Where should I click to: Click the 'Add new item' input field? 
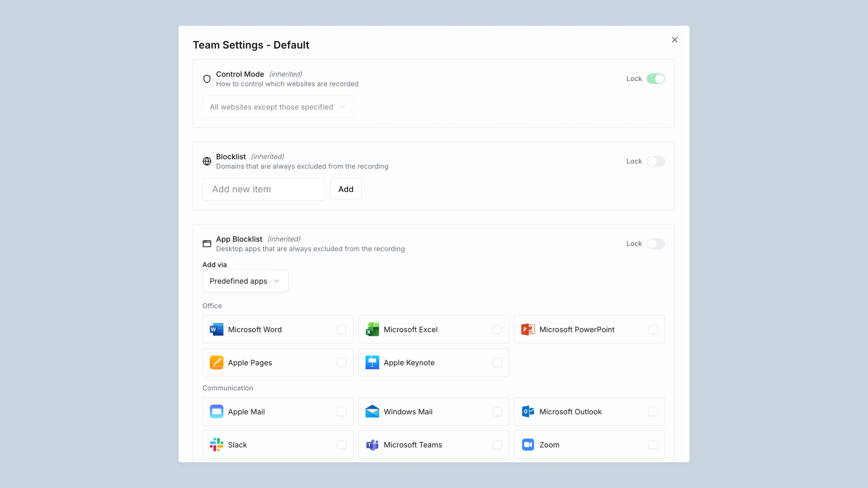(x=263, y=189)
